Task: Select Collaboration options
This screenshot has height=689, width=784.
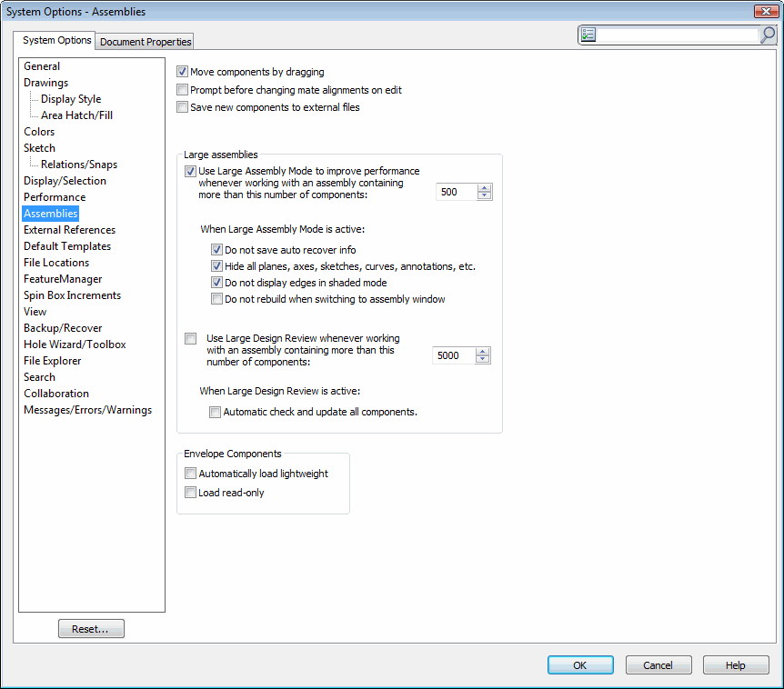Action: pyautogui.click(x=56, y=394)
